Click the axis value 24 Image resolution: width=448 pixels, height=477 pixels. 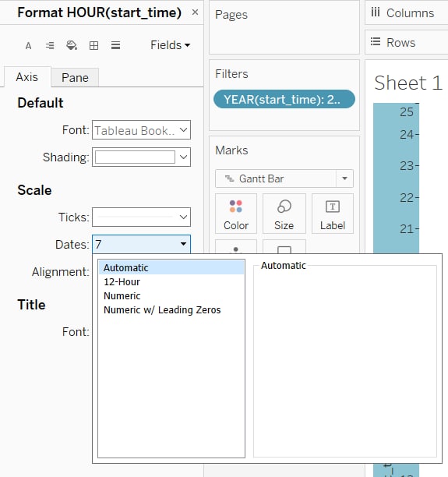pos(407,135)
